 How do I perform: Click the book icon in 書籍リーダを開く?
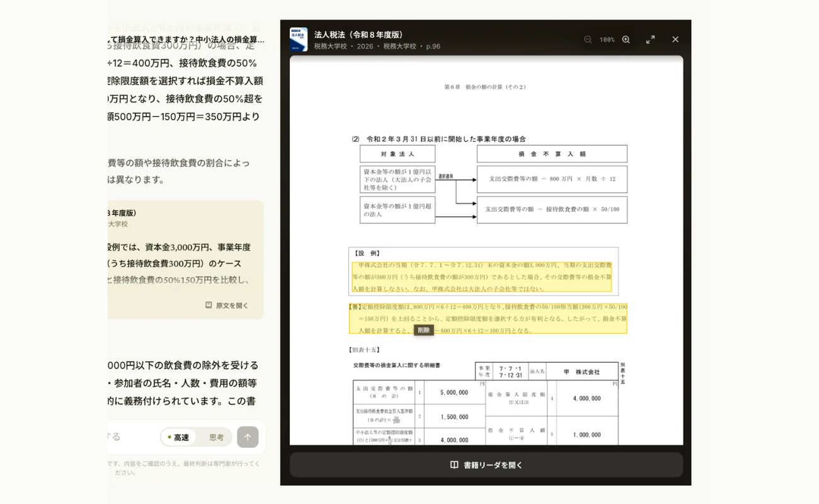(454, 465)
